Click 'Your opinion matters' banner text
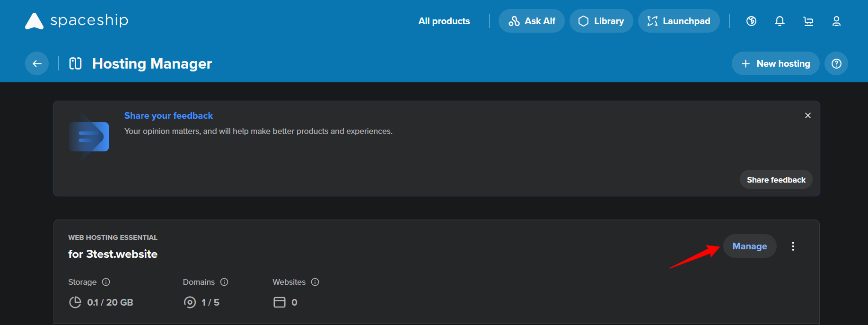The image size is (868, 325). coord(258,131)
